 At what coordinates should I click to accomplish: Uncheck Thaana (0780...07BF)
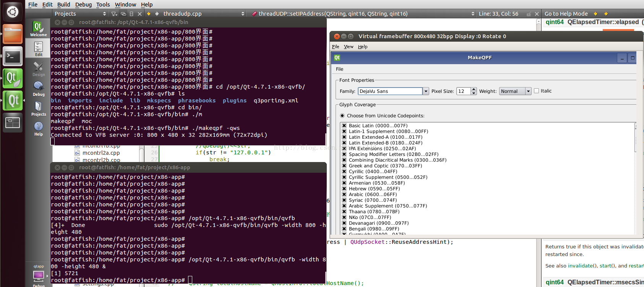344,212
